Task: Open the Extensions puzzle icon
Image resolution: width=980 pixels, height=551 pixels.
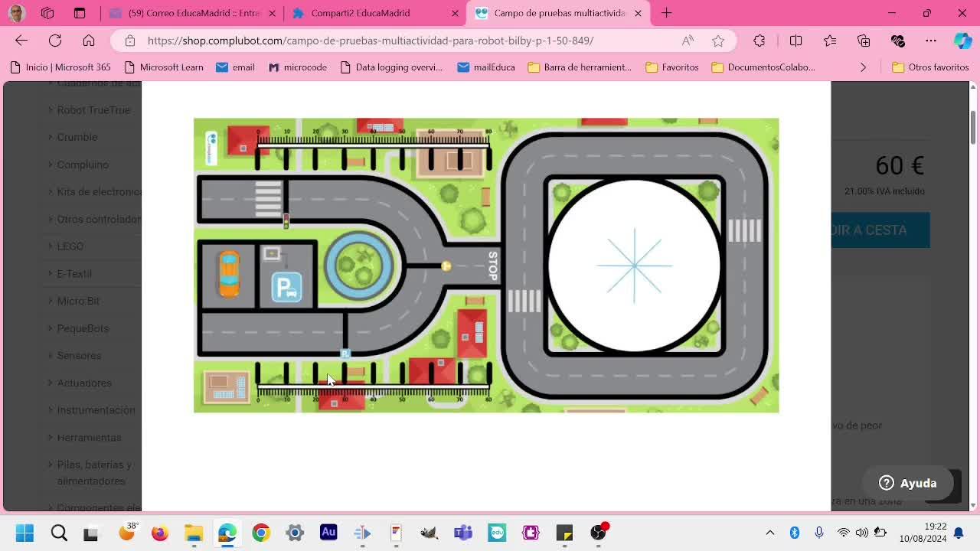Action: (x=759, y=41)
